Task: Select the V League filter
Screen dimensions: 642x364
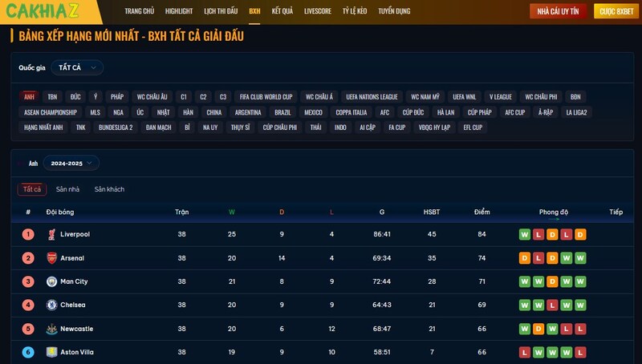Action: [x=500, y=97]
